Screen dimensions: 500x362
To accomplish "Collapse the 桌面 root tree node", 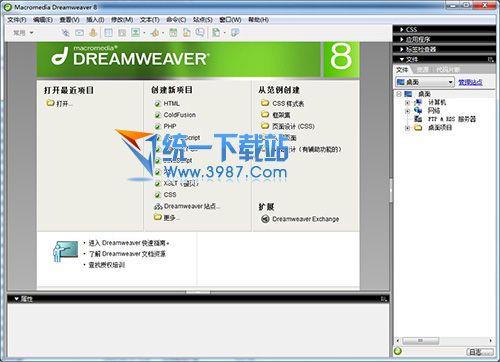I will (x=399, y=94).
